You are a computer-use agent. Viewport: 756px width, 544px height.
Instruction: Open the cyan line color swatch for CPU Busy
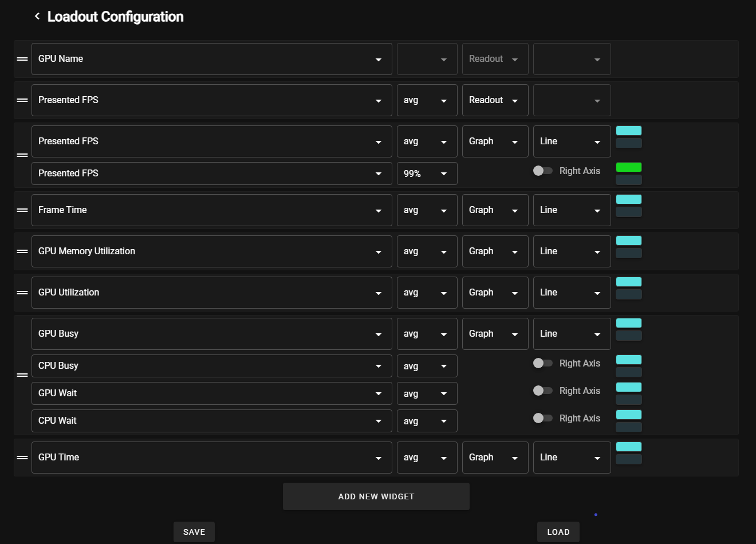(629, 360)
